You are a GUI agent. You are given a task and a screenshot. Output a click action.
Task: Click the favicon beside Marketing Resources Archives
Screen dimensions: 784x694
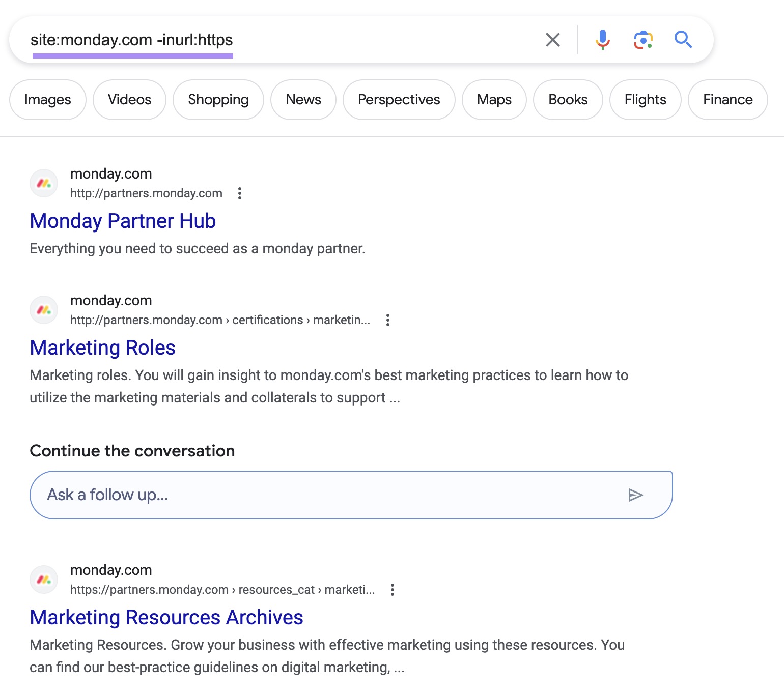coord(43,580)
